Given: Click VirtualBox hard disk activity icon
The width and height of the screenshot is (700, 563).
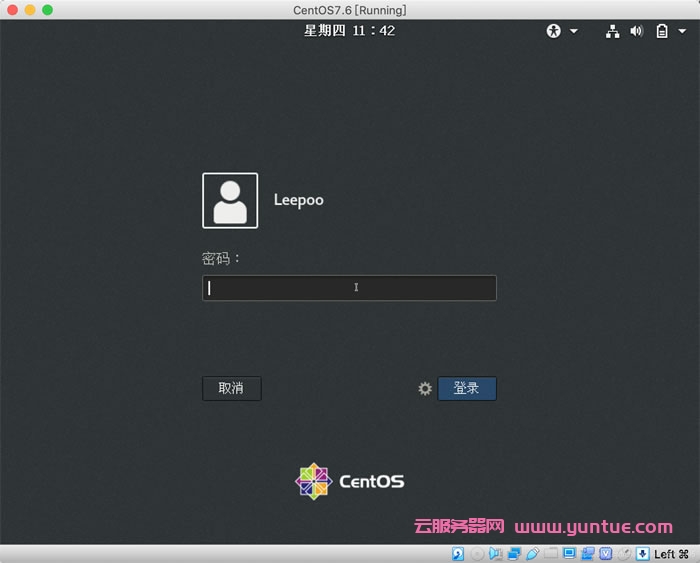Looking at the screenshot, I should tap(458, 553).
